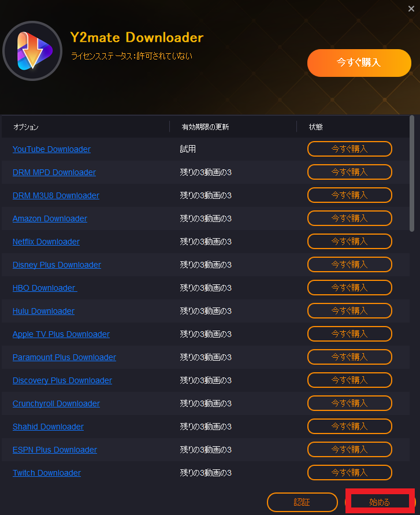
Task: Click the Y2mate Downloader logo icon
Action: pyautogui.click(x=32, y=51)
